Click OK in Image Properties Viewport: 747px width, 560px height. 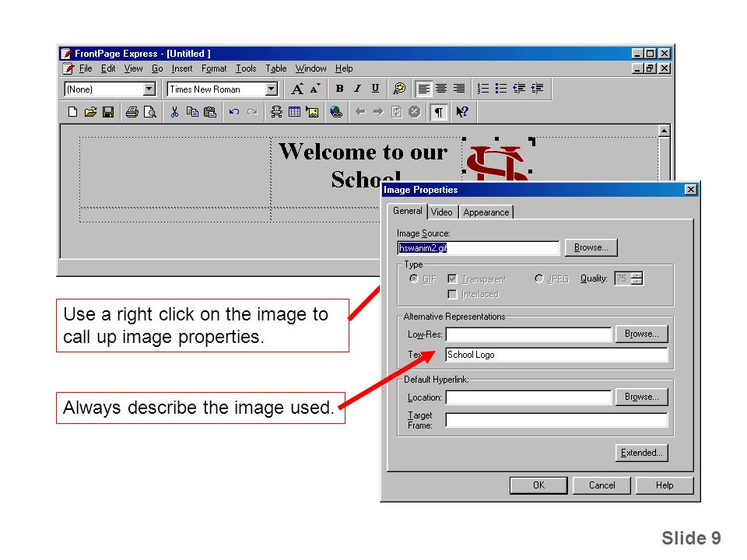(x=538, y=485)
